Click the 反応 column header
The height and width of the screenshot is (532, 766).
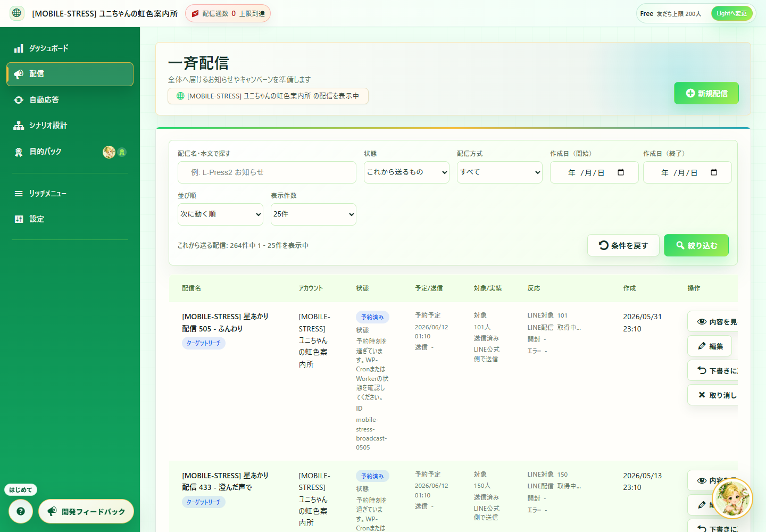click(534, 288)
